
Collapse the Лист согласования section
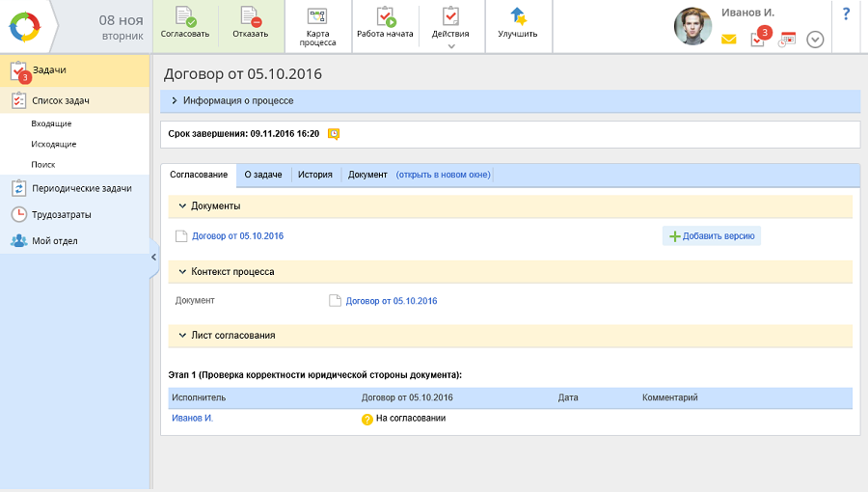tap(182, 335)
